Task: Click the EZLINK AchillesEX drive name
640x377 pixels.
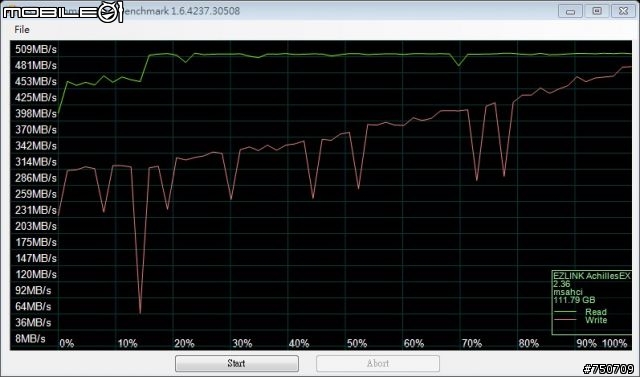Action: (592, 276)
